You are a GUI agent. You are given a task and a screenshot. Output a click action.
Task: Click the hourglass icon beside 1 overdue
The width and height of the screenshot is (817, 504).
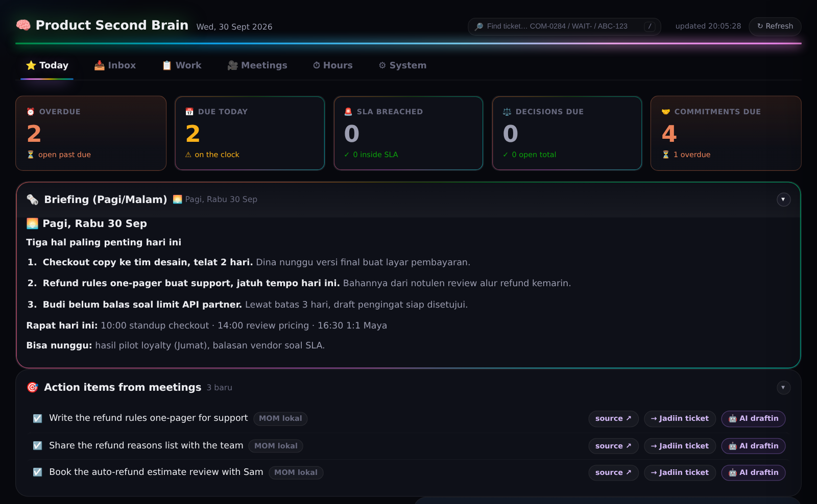click(666, 155)
